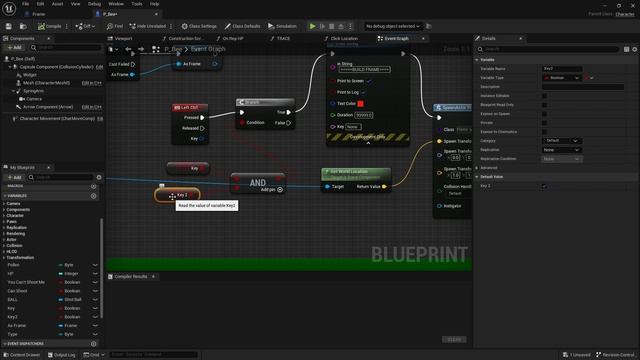640x360 pixels.
Task: Open Details panel settings gear
Action: (634, 49)
